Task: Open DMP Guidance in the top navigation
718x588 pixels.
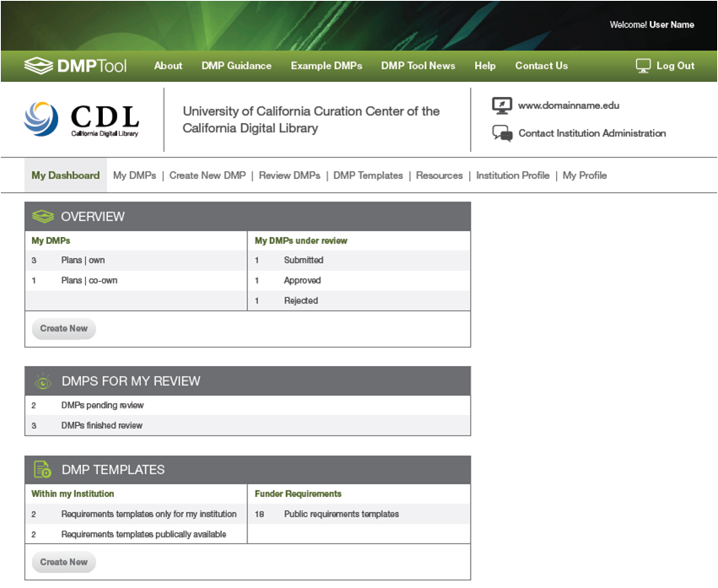Action: [x=236, y=66]
